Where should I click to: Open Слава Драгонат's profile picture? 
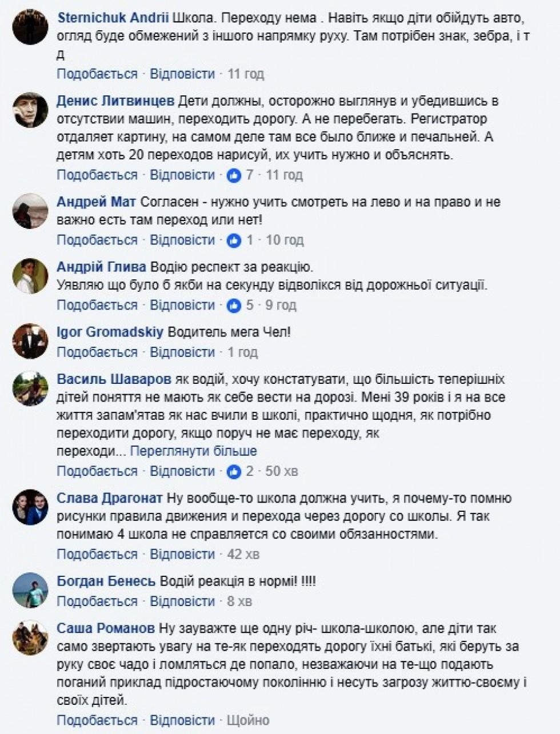click(30, 507)
